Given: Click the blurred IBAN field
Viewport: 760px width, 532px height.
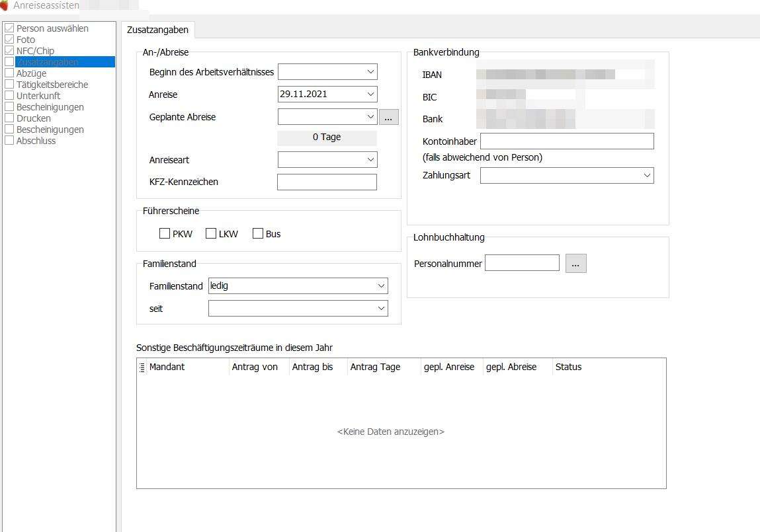Looking at the screenshot, I should 565,74.
